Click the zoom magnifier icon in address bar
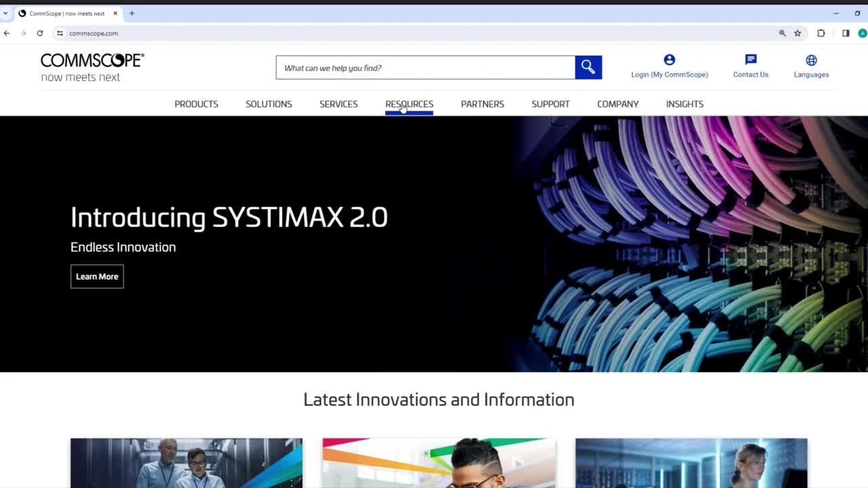Image resolution: width=868 pixels, height=488 pixels. [782, 33]
